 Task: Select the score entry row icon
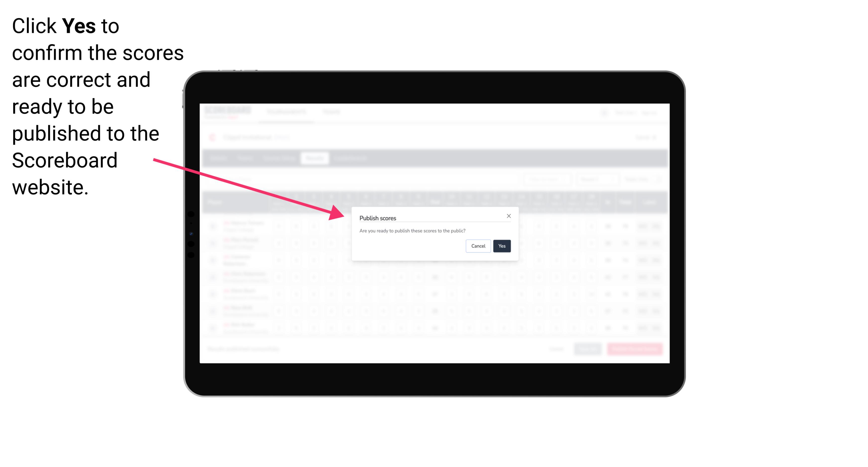pos(213,226)
